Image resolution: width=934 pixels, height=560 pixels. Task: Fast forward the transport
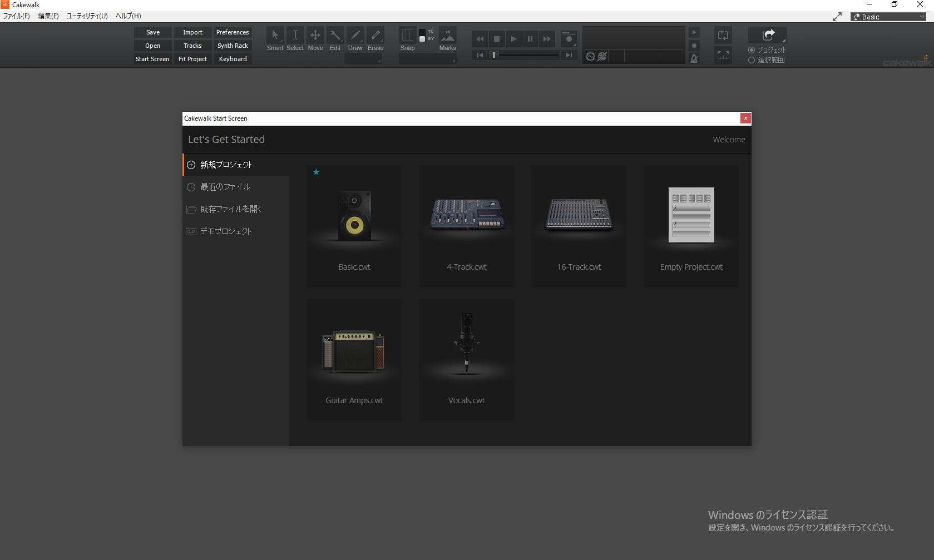pos(546,39)
